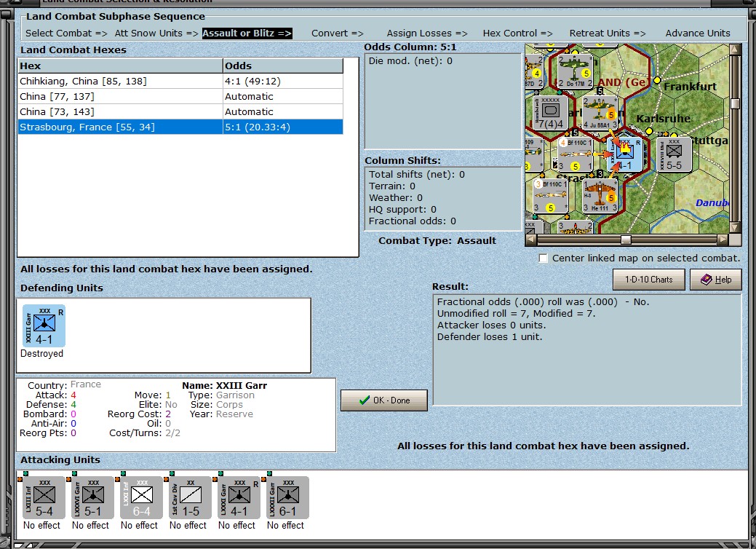Click the highlighted Assault or Blitz step
756x549 pixels.
pyautogui.click(x=247, y=33)
